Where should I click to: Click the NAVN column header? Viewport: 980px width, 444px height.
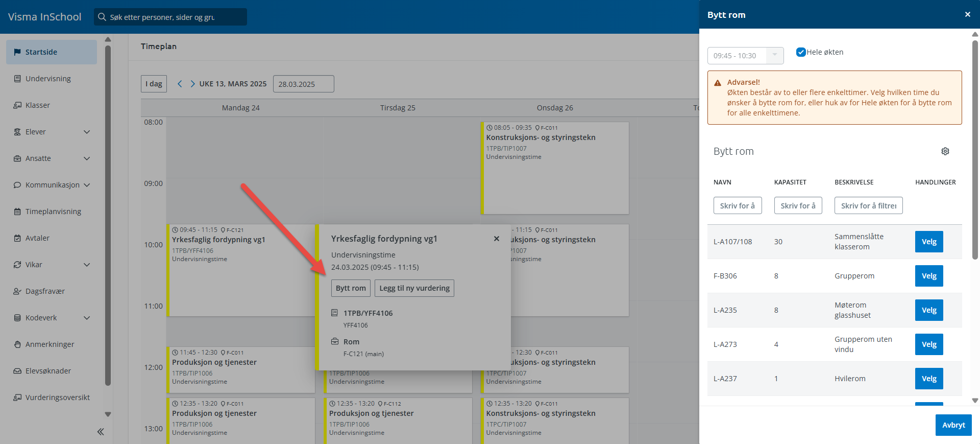coord(722,182)
